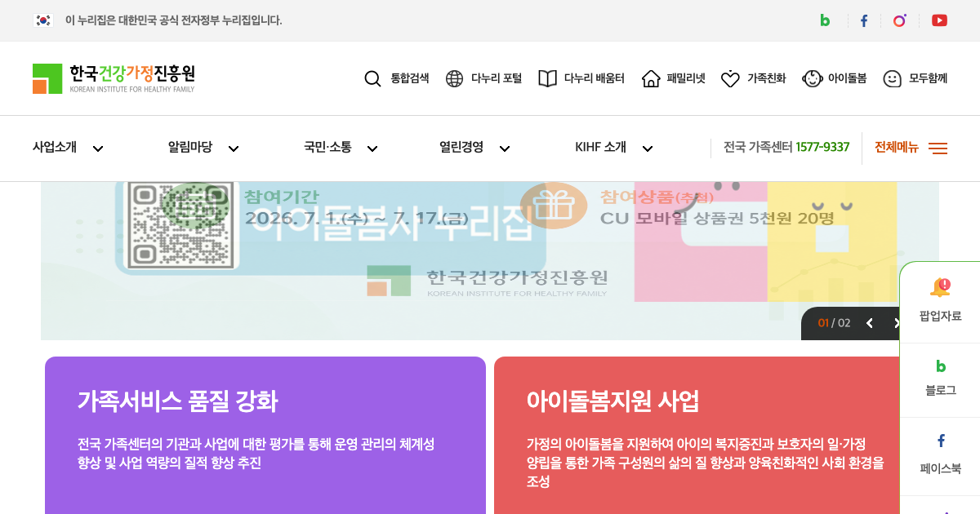Expand the KIHF 소개 menu chevron
This screenshot has height=514, width=980.
tap(648, 148)
